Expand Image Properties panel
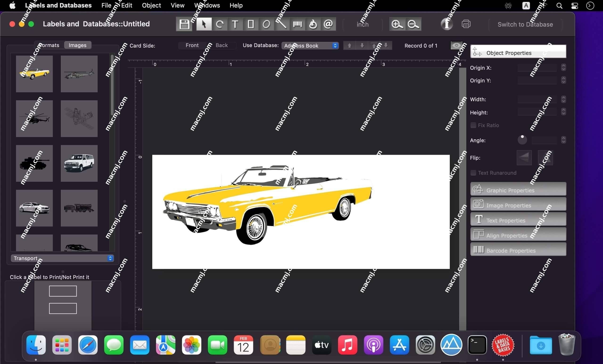Viewport: 603px width, 364px height. point(519,205)
